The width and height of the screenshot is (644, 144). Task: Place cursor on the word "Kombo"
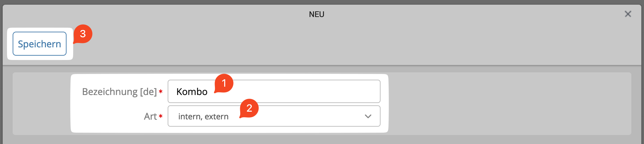192,92
